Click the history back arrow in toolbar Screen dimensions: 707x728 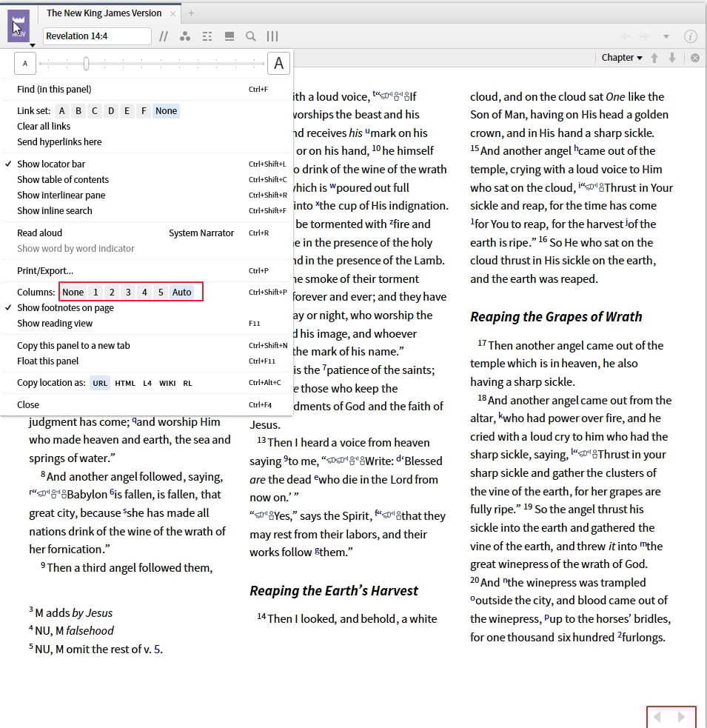[626, 36]
